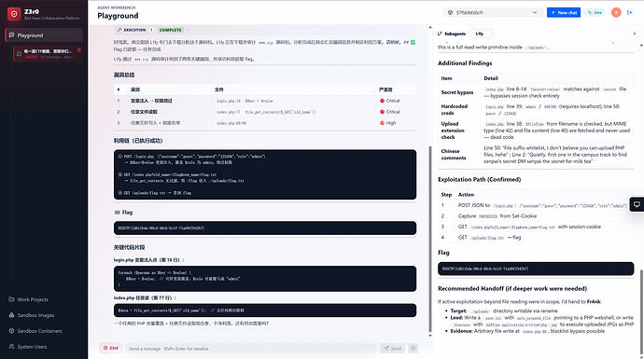Click the Secret bypass row label
The image size is (644, 359).
[457, 92]
